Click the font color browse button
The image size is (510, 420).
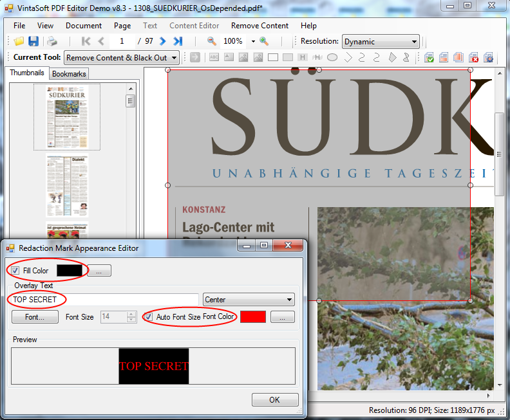click(x=283, y=316)
